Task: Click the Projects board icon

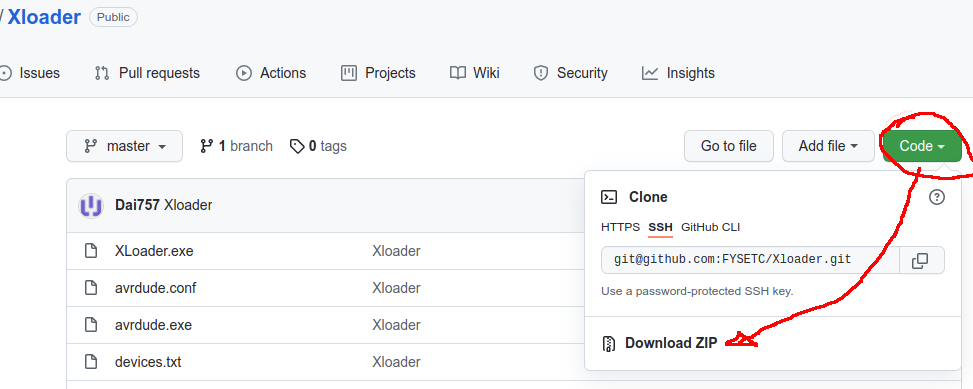Action: 349,73
